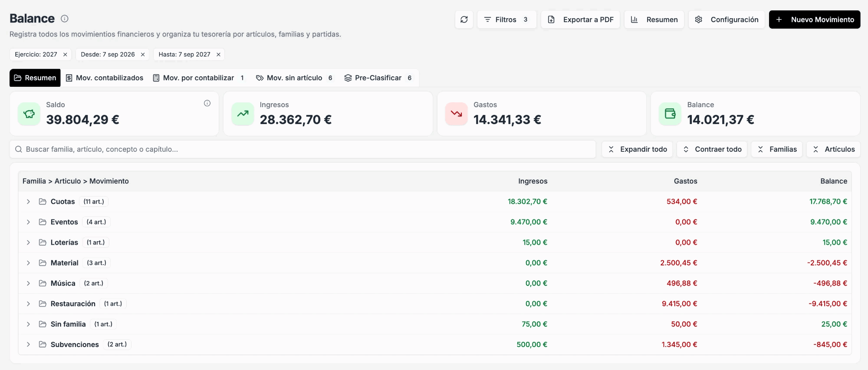Click the Subvenciones gastos value 1.345,00 €
Screen dimensions: 868x370
point(679,344)
